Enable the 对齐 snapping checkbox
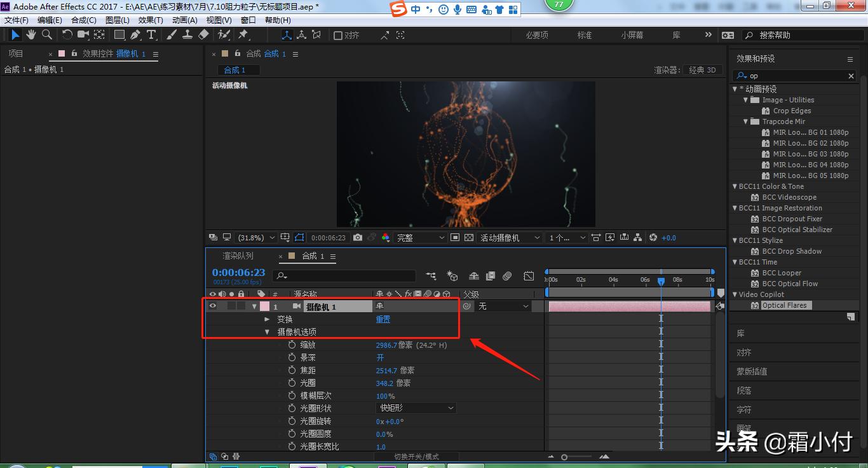This screenshot has height=468, width=868. pyautogui.click(x=338, y=36)
